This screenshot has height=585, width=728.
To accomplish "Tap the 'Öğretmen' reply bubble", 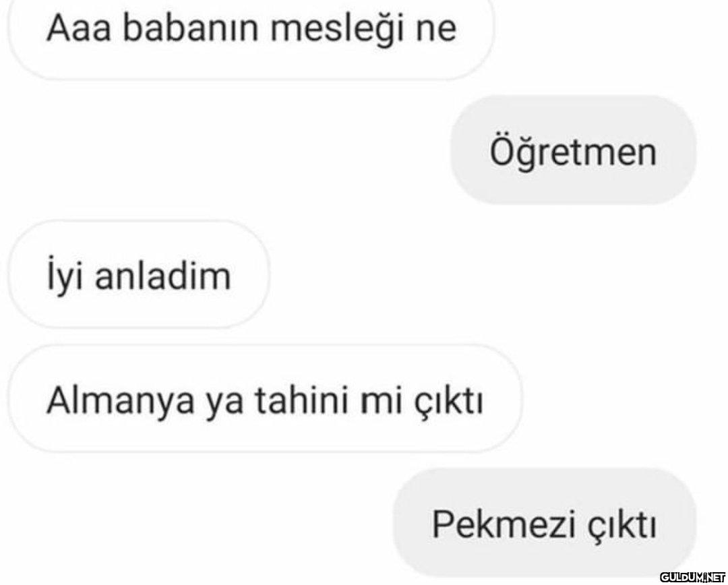I will click(573, 150).
